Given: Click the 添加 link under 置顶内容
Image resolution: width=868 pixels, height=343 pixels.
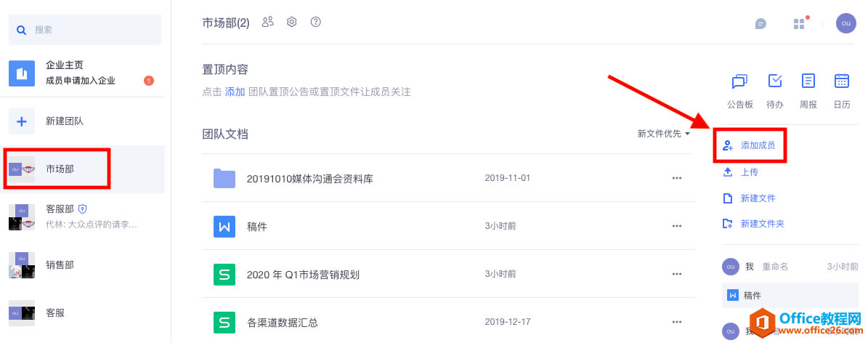Looking at the screenshot, I should [x=235, y=92].
